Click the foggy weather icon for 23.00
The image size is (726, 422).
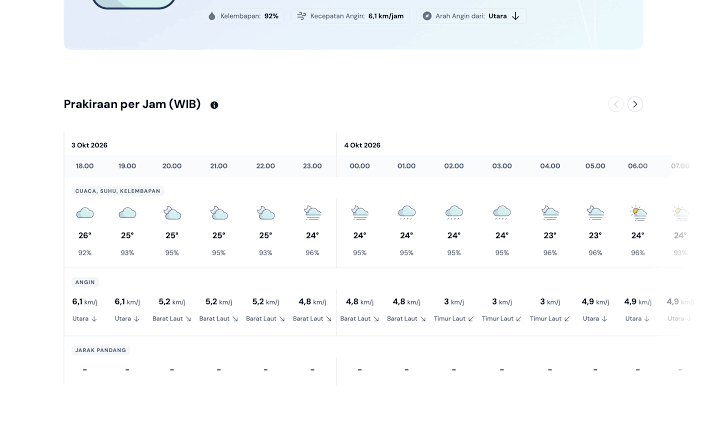pyautogui.click(x=313, y=213)
